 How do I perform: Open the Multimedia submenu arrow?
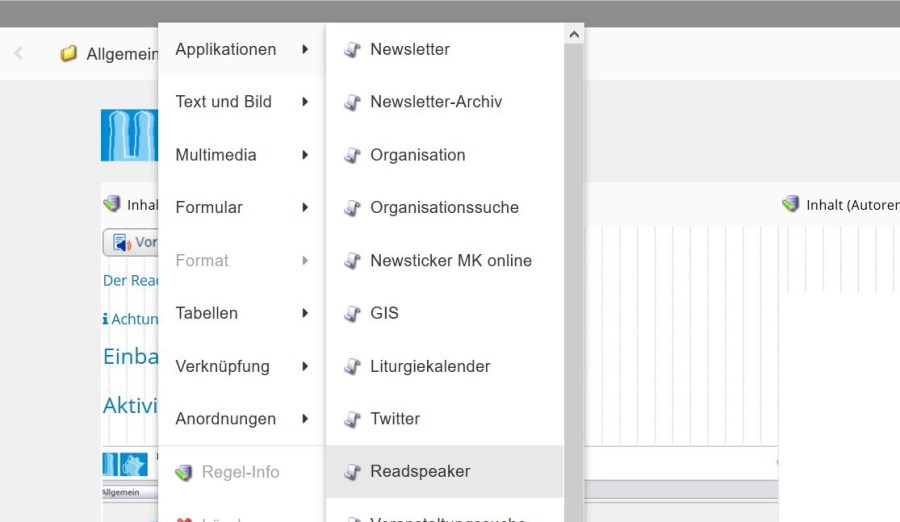(305, 155)
